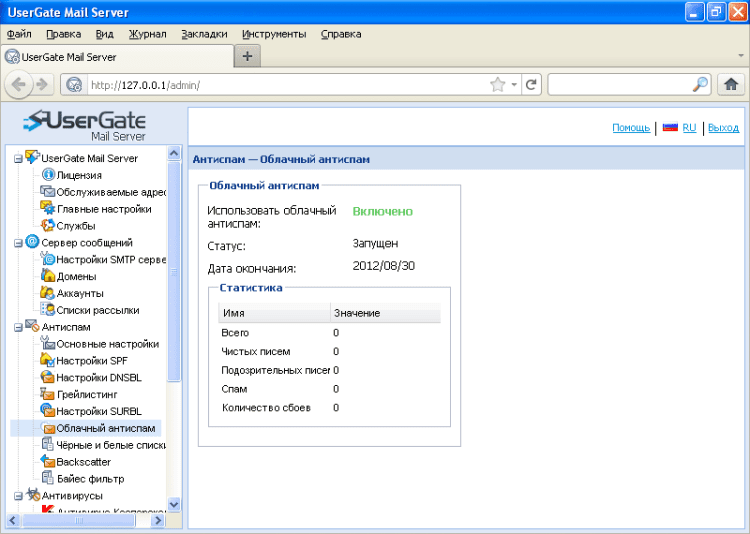This screenshot has width=750, height=534.
Task: Click the UserGate Mail Server root node icon
Action: point(32,157)
